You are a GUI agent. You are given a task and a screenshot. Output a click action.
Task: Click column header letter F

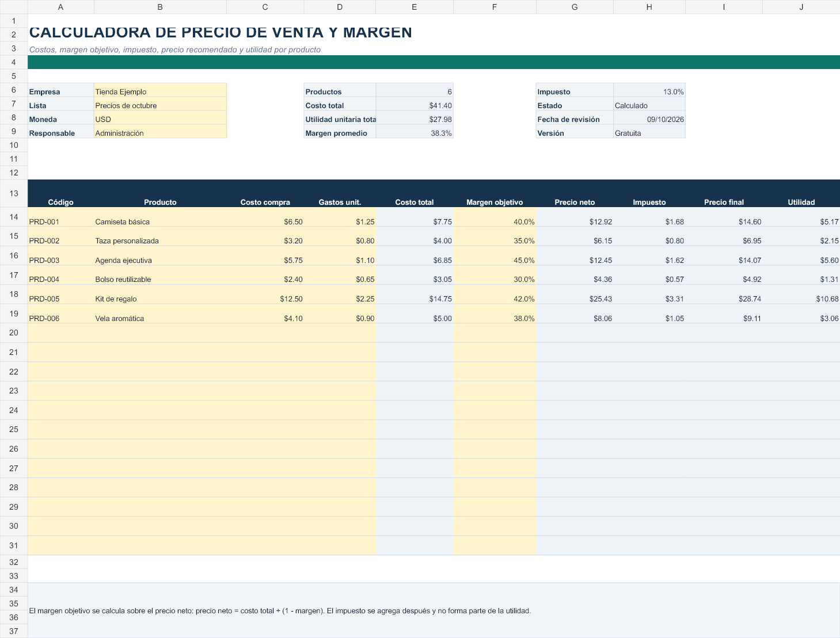[x=495, y=7]
